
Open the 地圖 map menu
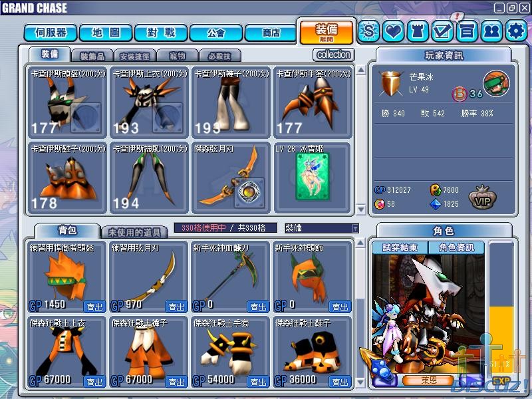106,33
